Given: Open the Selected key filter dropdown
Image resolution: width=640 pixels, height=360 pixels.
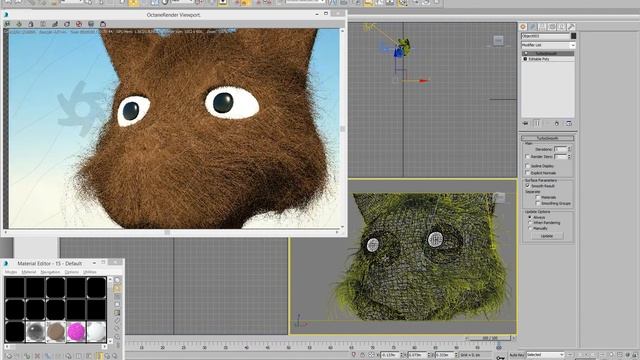Looking at the screenshot, I should pyautogui.click(x=546, y=355).
